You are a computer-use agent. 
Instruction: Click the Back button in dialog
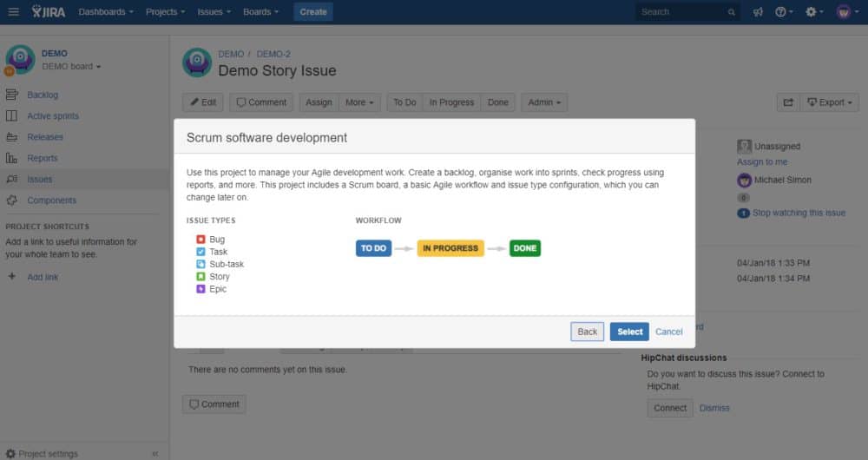coord(588,332)
